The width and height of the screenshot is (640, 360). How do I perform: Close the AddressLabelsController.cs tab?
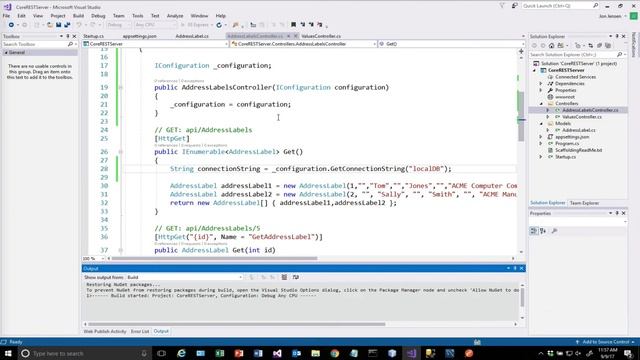[x=296, y=36]
